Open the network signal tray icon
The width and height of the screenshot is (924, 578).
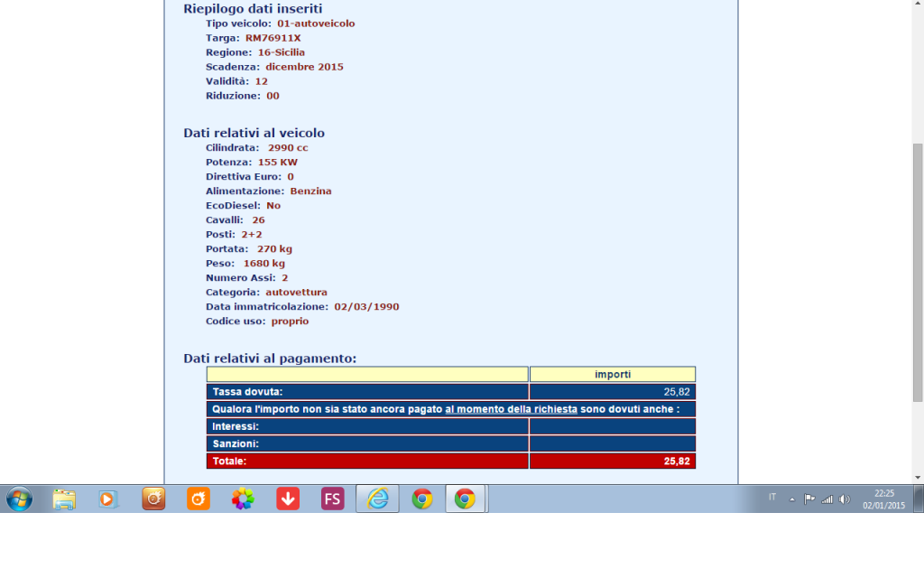pyautogui.click(x=827, y=499)
